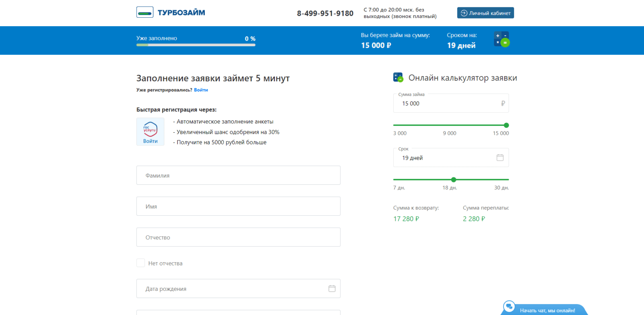Image resolution: width=644 pixels, height=315 pixels.
Task: Click the Турбозайм logo icon
Action: 145,12
